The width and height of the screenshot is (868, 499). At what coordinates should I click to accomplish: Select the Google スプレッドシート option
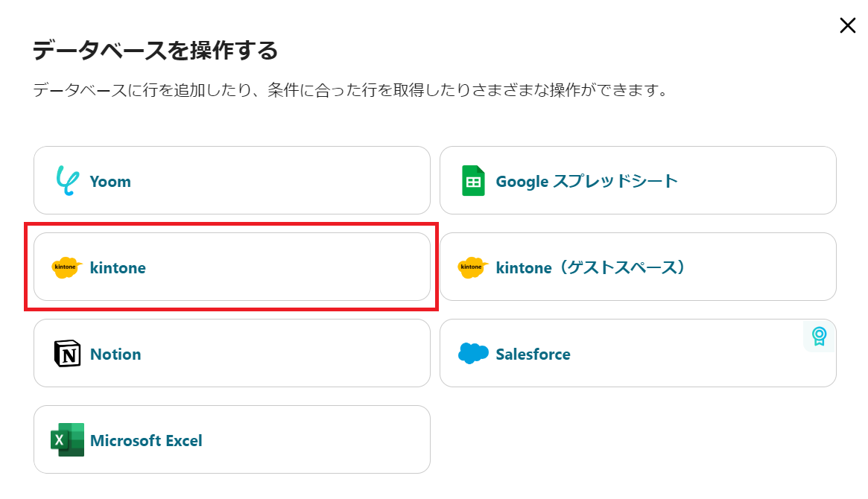(x=637, y=180)
